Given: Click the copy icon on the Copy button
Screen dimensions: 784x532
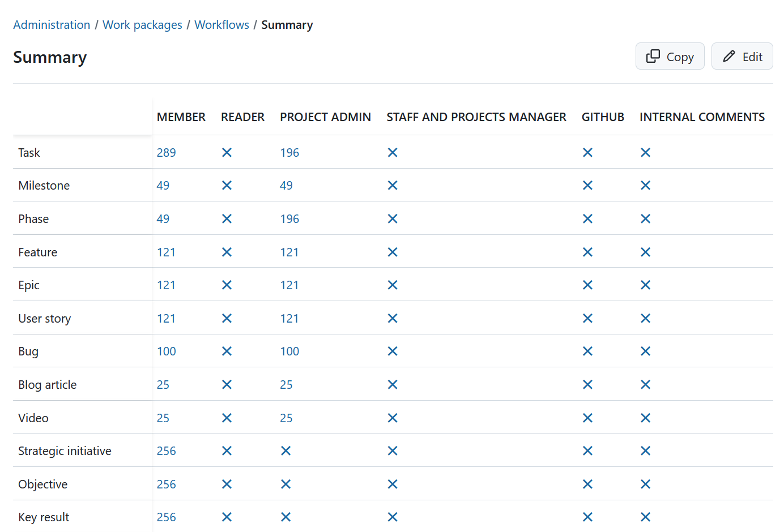Looking at the screenshot, I should 654,56.
